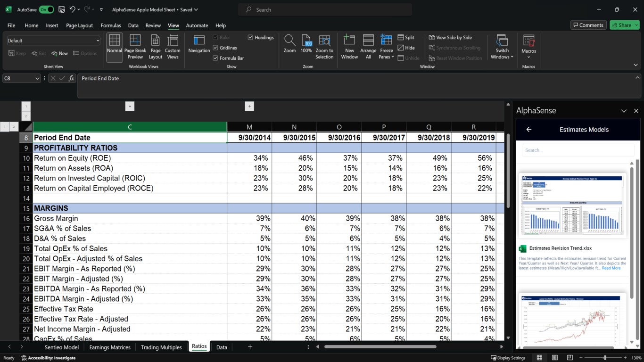Viewport: 644px width, 362px height.
Task: Toggle the AutoSave switch
Action: (x=46, y=9)
